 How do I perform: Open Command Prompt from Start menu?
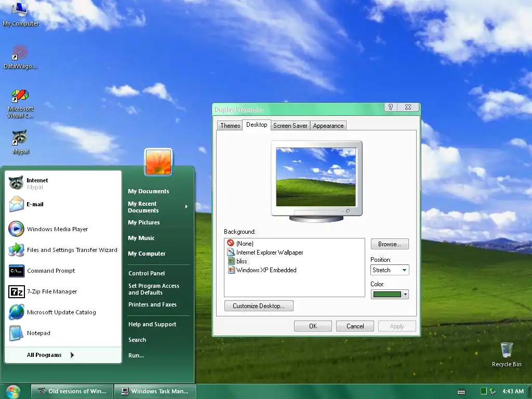[63, 271]
